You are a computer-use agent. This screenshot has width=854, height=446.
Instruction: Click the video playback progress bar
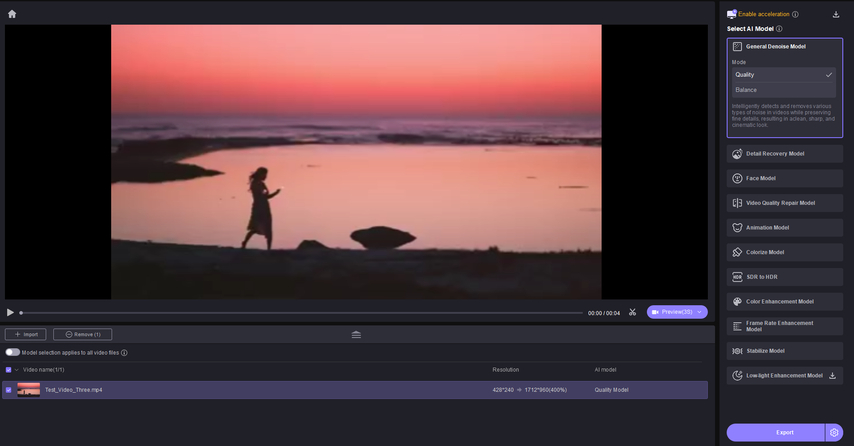[302, 313]
